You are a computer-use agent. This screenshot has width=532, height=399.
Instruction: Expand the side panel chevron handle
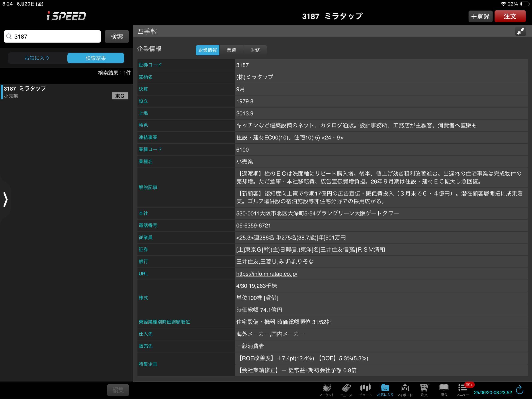pos(5,199)
